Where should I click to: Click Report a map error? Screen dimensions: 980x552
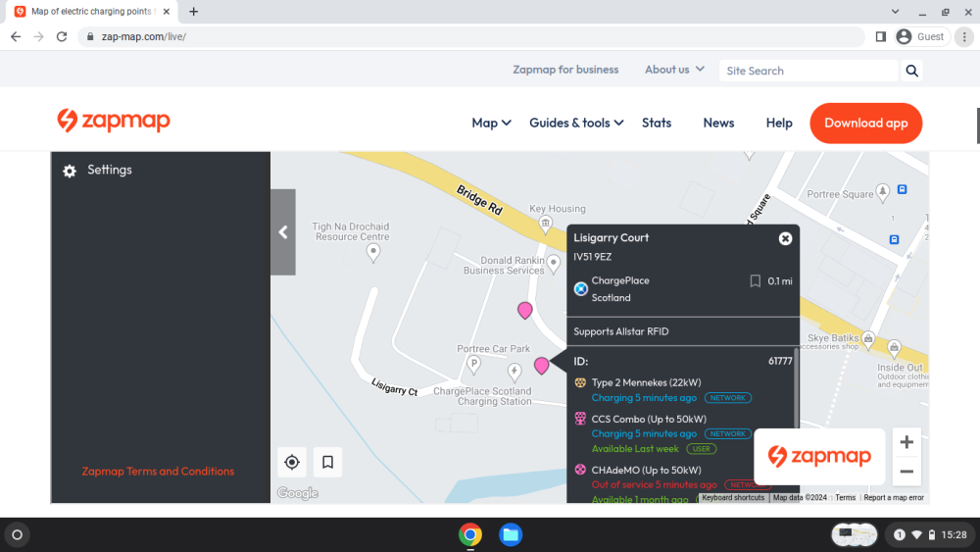point(894,498)
